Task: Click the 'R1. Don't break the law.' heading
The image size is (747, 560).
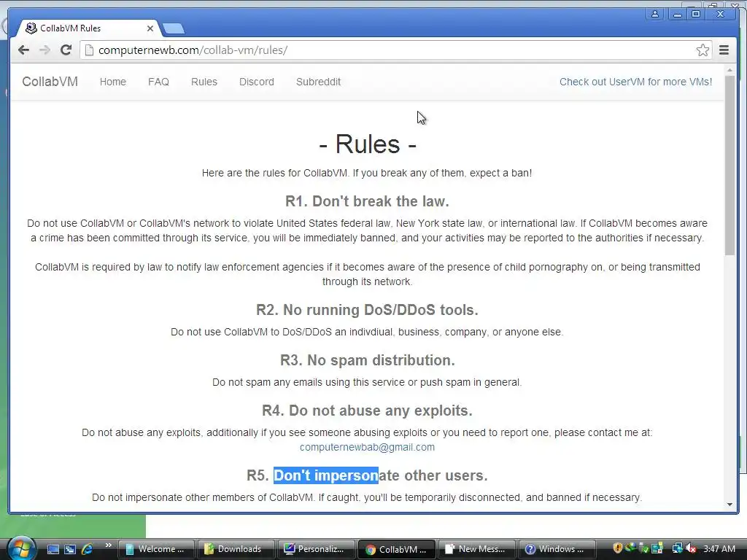Action: point(368,201)
